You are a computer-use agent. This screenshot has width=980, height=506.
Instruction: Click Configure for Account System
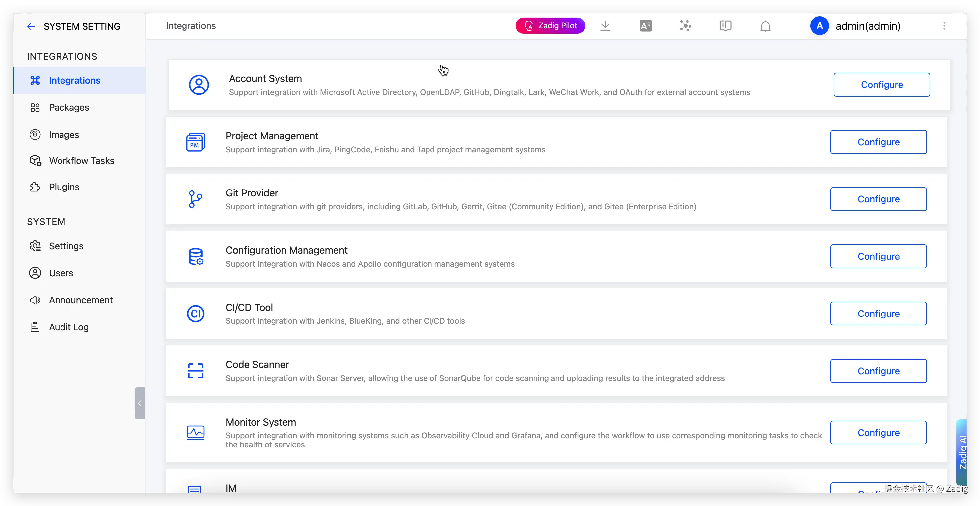(x=882, y=85)
